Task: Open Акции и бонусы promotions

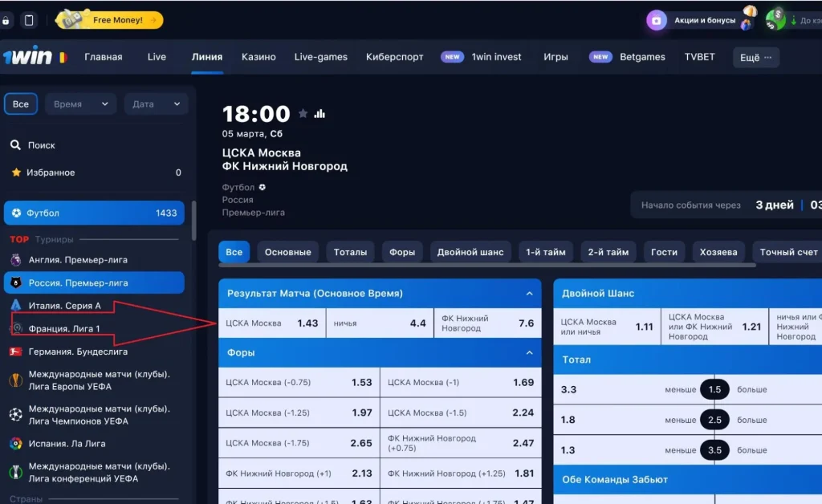Action: [693, 20]
